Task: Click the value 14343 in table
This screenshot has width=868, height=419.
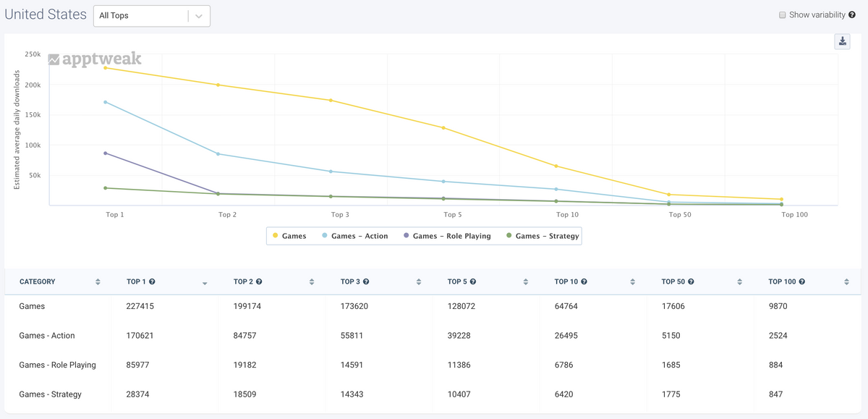Action: [x=352, y=394]
